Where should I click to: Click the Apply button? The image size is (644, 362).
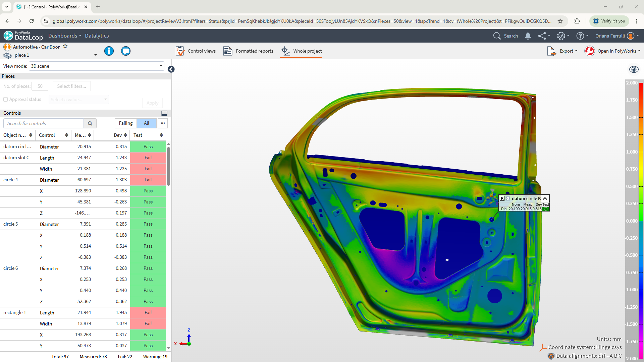click(x=152, y=103)
